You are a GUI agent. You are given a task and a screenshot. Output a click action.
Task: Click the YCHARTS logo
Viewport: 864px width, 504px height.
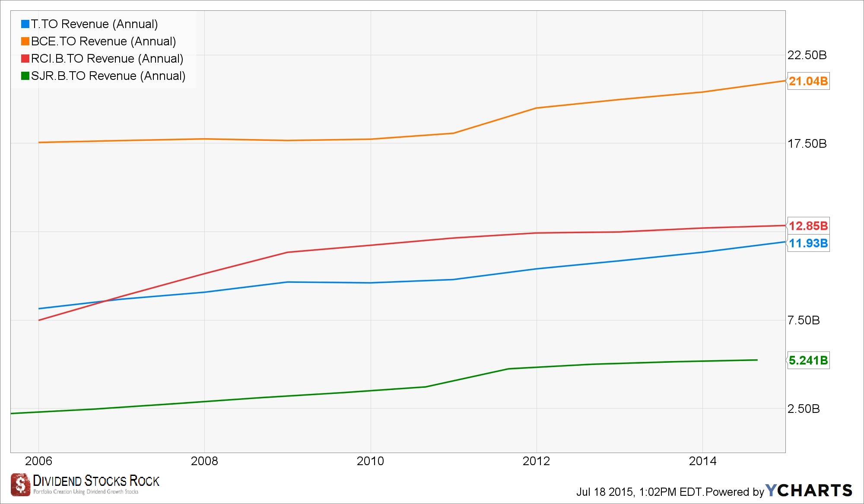tap(809, 491)
